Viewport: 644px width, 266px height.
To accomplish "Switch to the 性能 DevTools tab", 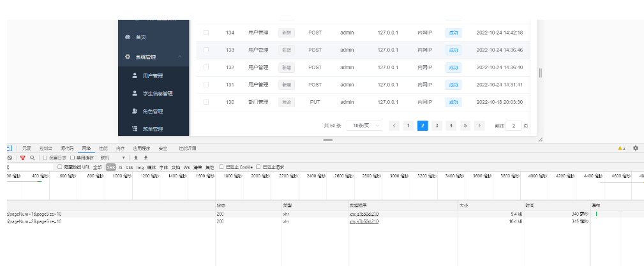I will [103, 148].
